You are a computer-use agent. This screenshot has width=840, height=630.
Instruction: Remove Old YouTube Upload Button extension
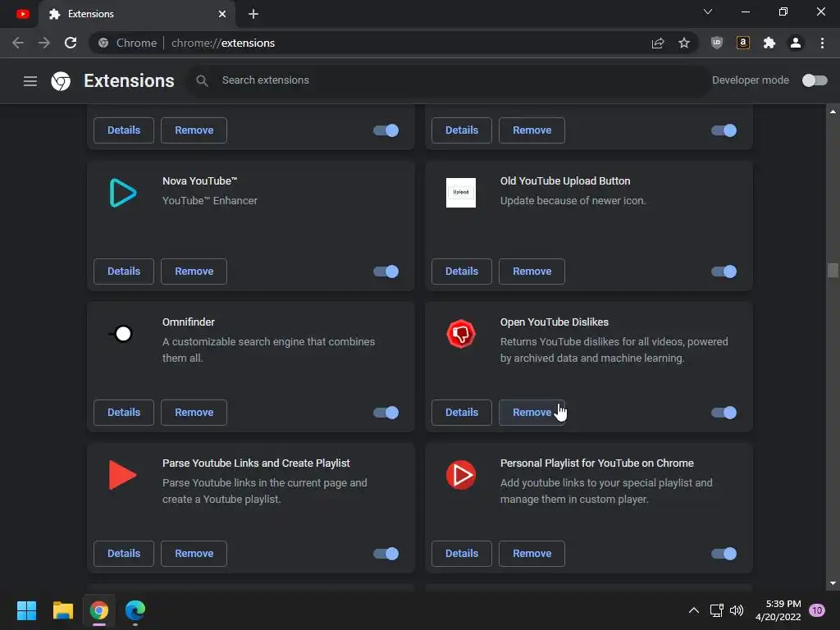(532, 271)
